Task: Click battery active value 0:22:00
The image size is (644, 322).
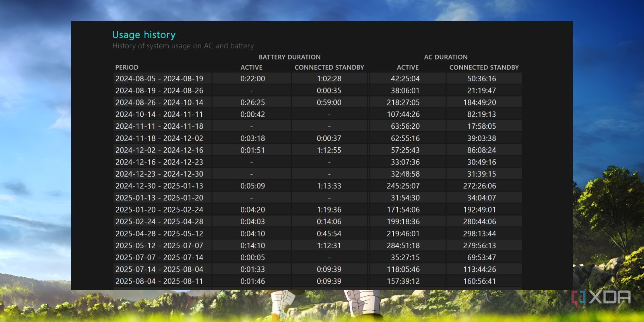Action: pos(253,78)
